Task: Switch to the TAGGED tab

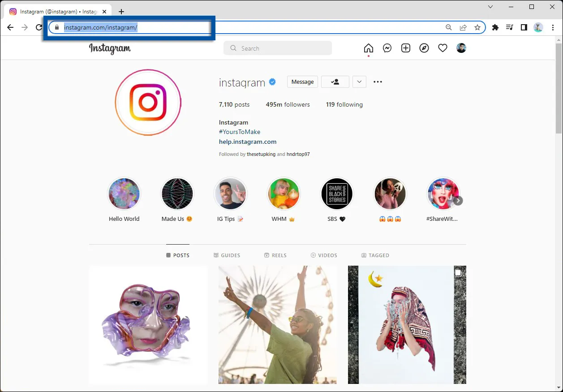Action: tap(375, 255)
